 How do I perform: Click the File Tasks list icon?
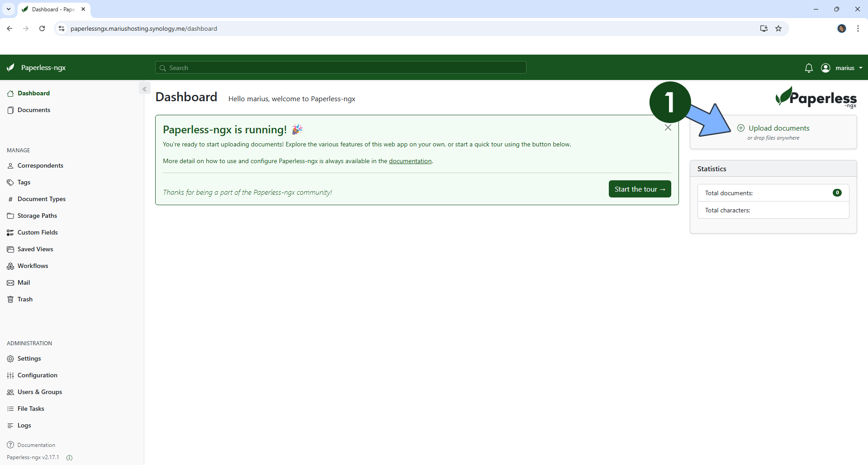10,409
